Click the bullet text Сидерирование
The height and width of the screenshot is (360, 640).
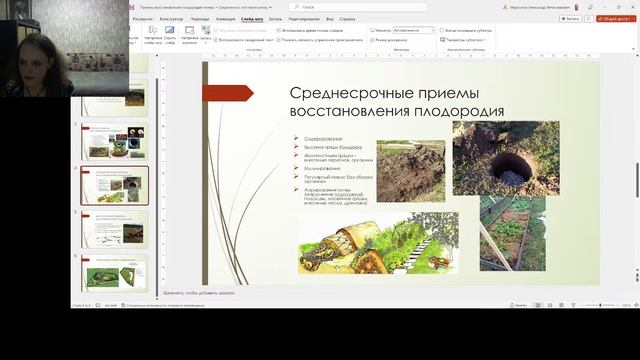click(x=323, y=139)
